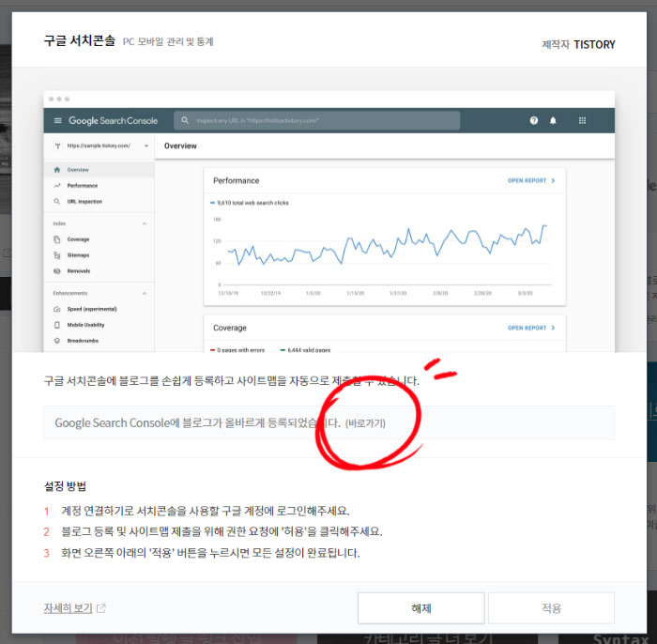Click step 1 text about 계정 연결하기
The width and height of the screenshot is (657, 644).
[x=206, y=511]
